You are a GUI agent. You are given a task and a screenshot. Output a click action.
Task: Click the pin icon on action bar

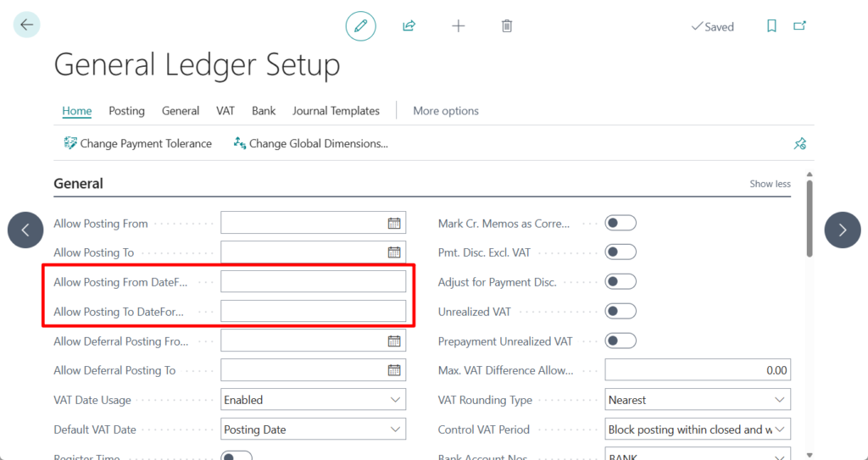(799, 144)
